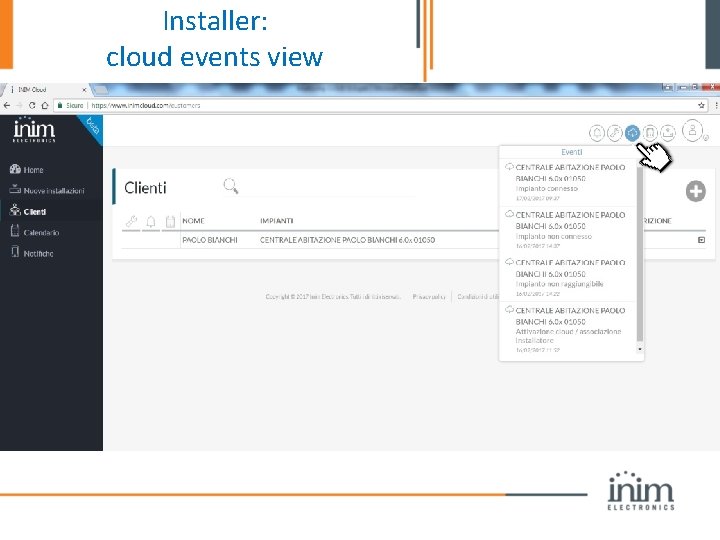Image resolution: width=720 pixels, height=540 pixels.
Task: Click the browser back arrow
Action: pyautogui.click(x=6, y=105)
